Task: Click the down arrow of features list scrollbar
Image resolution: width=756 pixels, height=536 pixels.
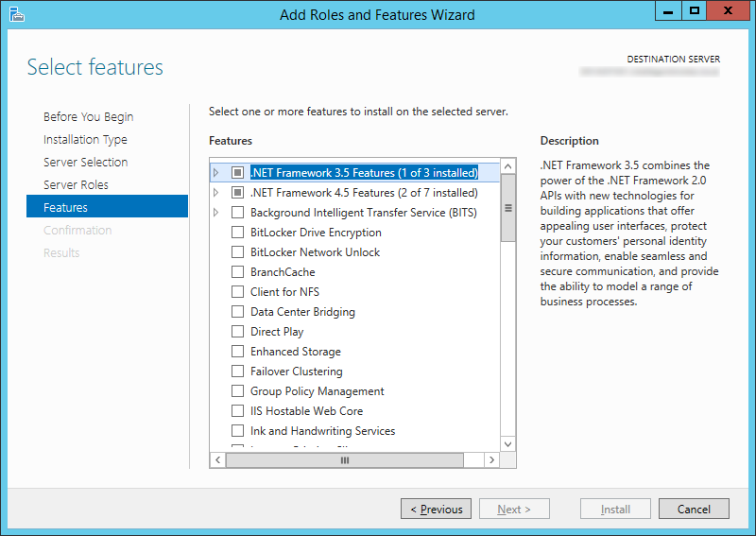Action: tap(507, 444)
